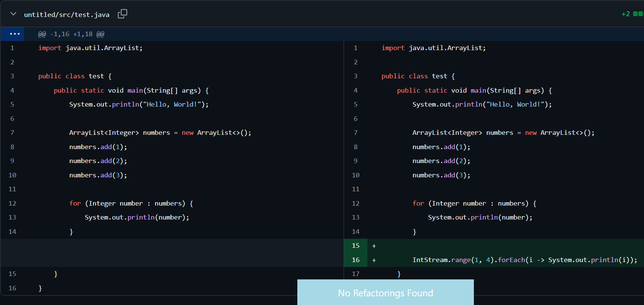Click the class declaration in the right pane
644x305 pixels.
[x=418, y=76]
